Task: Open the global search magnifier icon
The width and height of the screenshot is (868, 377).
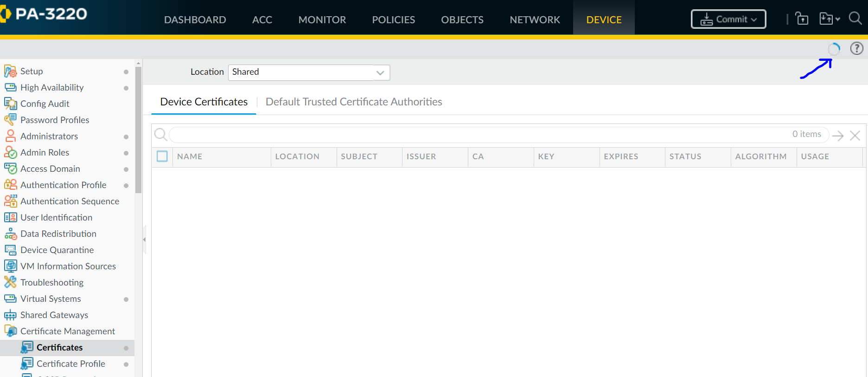Action: pos(855,19)
